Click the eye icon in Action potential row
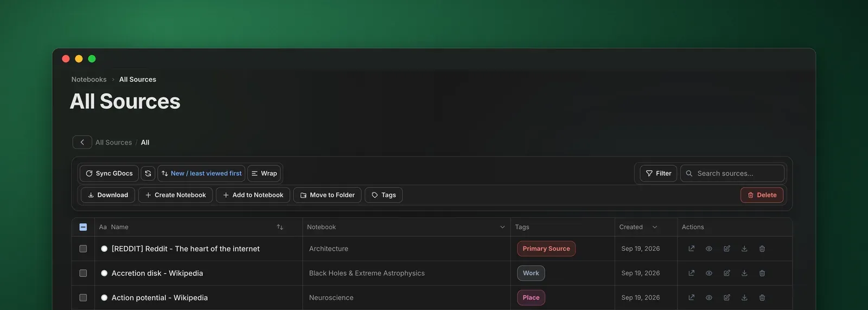The image size is (868, 310). pyautogui.click(x=709, y=298)
